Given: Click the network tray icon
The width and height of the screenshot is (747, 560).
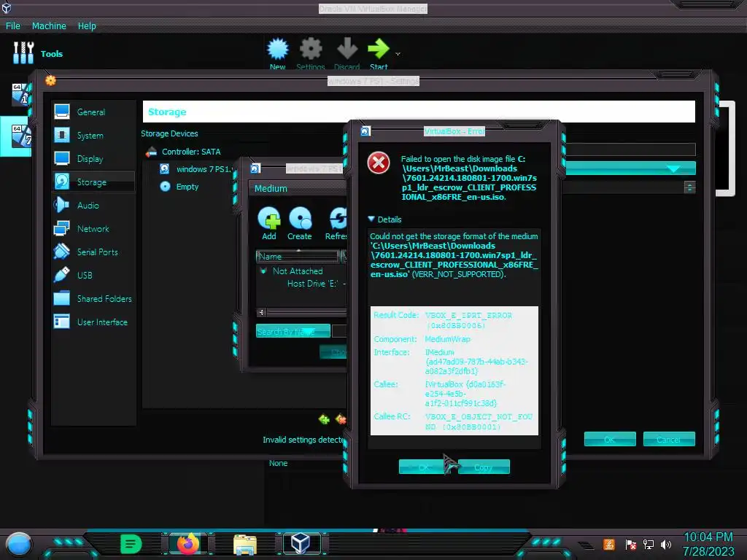Looking at the screenshot, I should pos(648,544).
